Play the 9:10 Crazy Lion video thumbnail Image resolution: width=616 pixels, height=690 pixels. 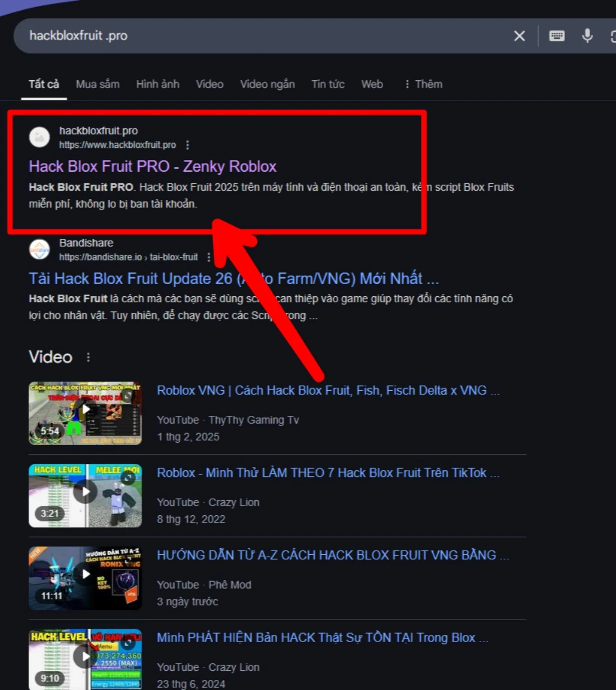(x=85, y=659)
